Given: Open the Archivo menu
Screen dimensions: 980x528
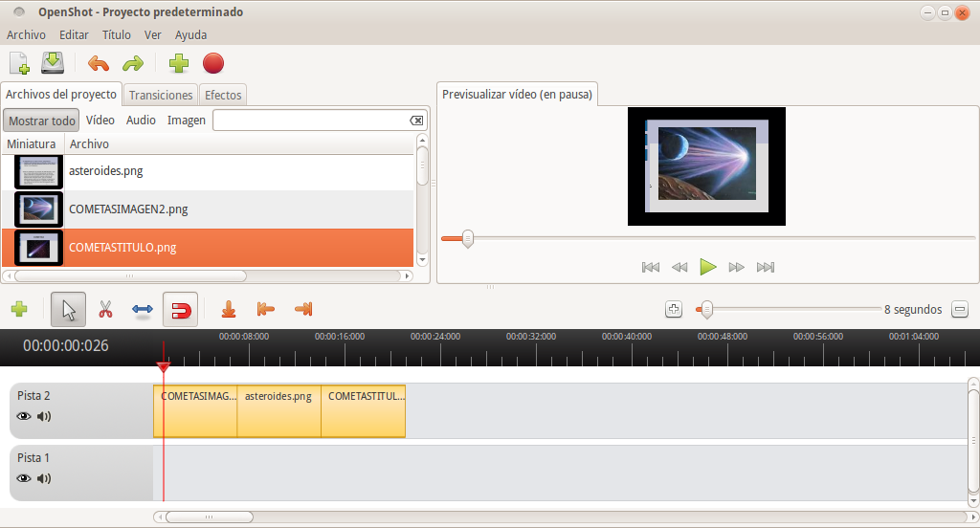Looking at the screenshot, I should [x=26, y=34].
